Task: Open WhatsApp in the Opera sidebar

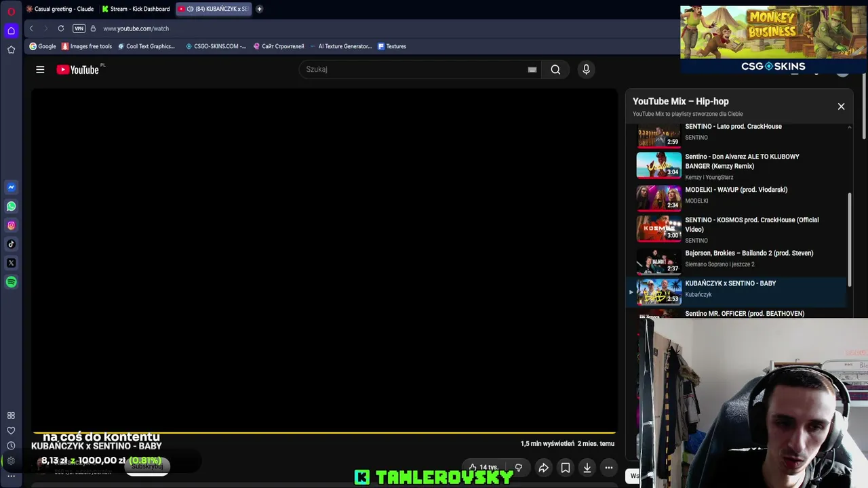Action: pyautogui.click(x=11, y=206)
